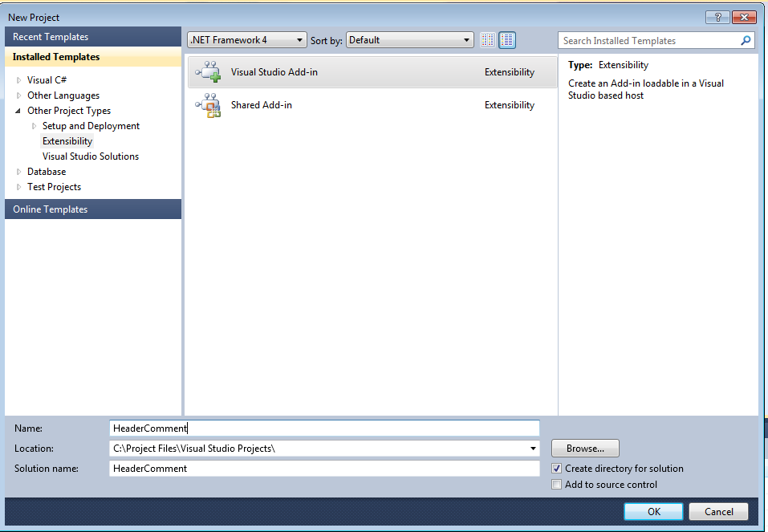Collapse the Other Project Types node
The width and height of the screenshot is (768, 532).
(18, 111)
